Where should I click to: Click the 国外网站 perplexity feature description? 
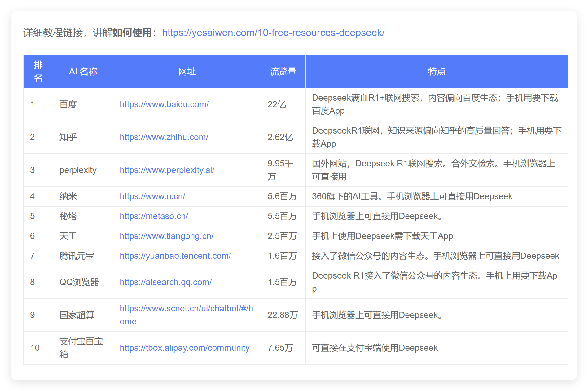[434, 170]
